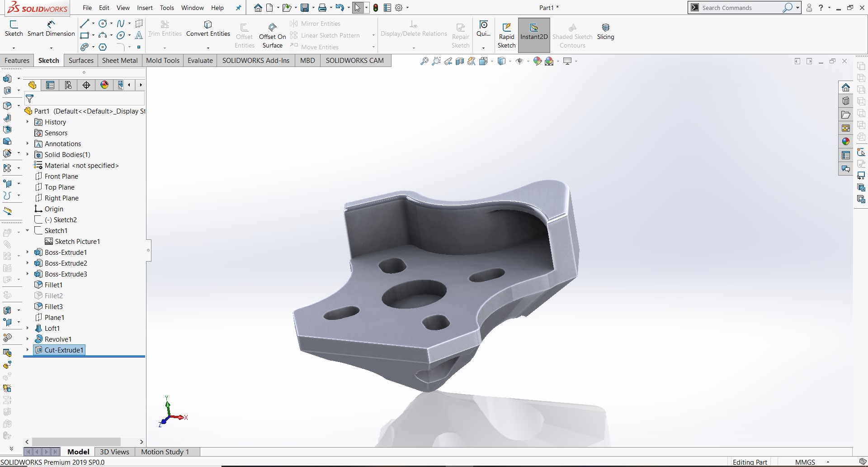Click the Print icon
Image resolution: width=868 pixels, height=467 pixels.
(322, 8)
